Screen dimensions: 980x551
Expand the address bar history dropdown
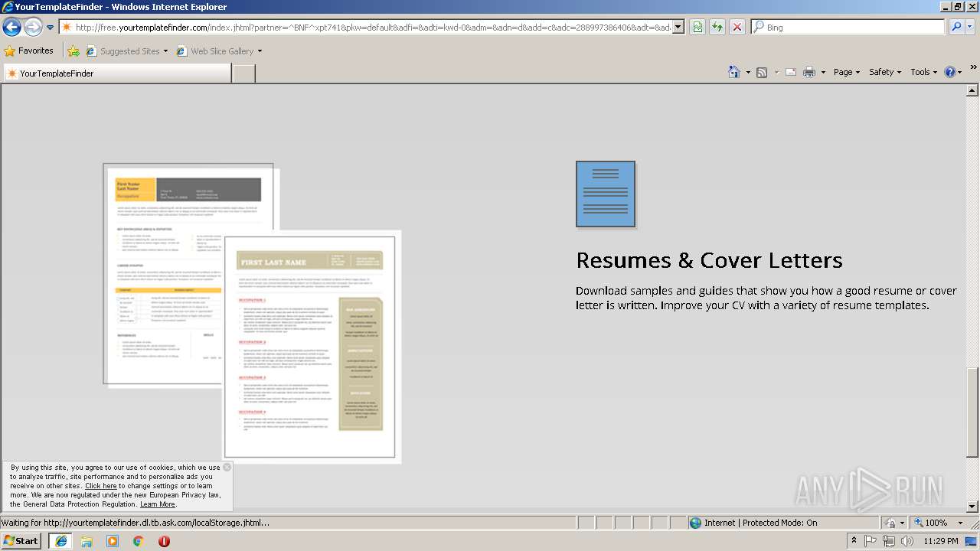678,28
